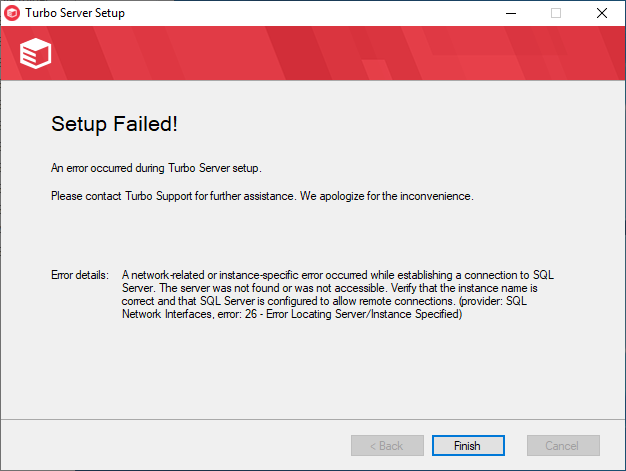Click the greyed-out maximize window button

click(556, 13)
